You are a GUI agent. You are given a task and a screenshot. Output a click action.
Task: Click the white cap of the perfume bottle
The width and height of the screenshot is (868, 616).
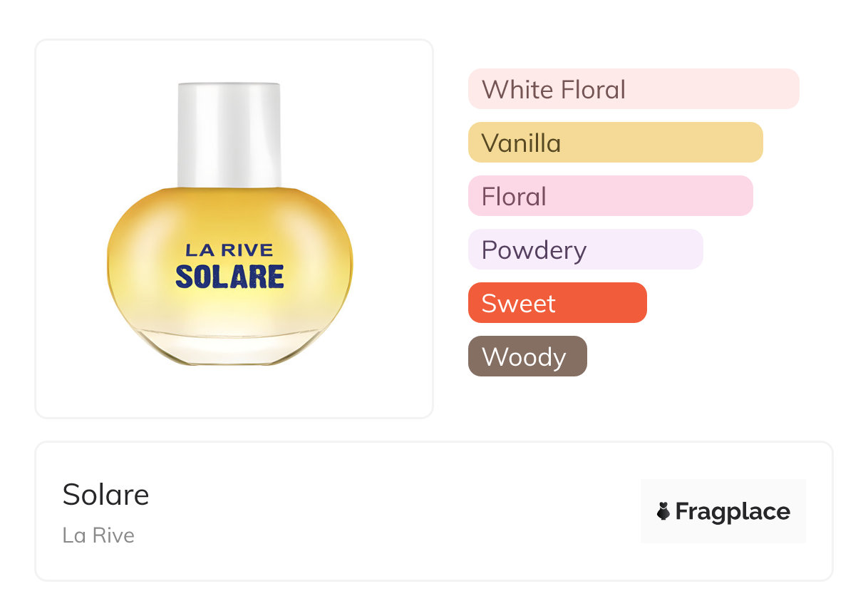229,132
